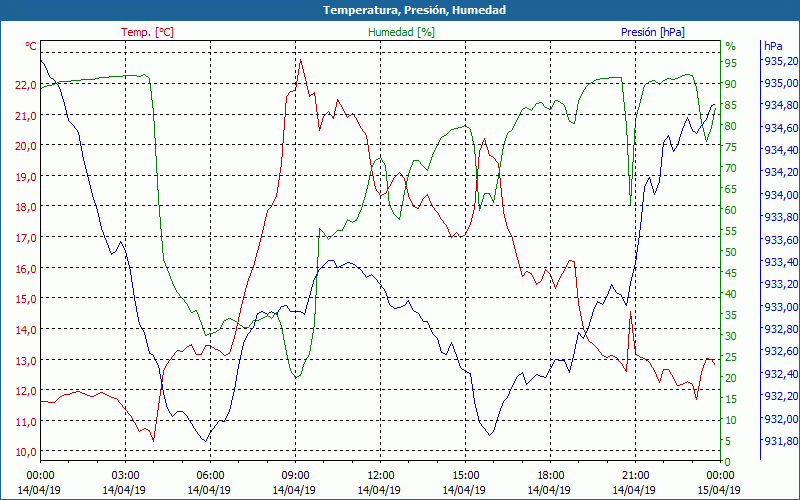Screen dimensions: 800x500
Task: Click the '931,80' pressure axis tick
Action: tap(781, 441)
